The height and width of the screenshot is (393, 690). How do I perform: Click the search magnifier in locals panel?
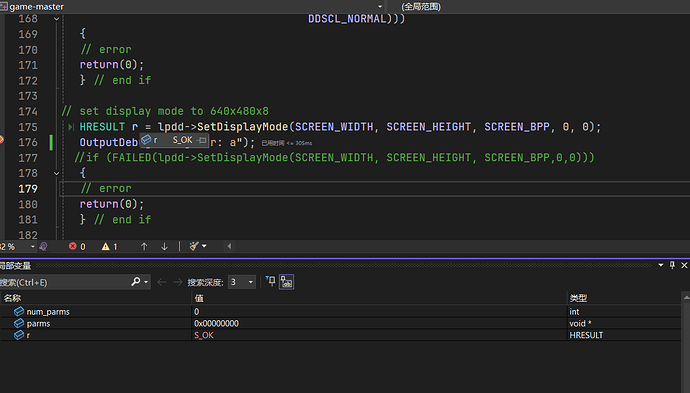click(136, 282)
